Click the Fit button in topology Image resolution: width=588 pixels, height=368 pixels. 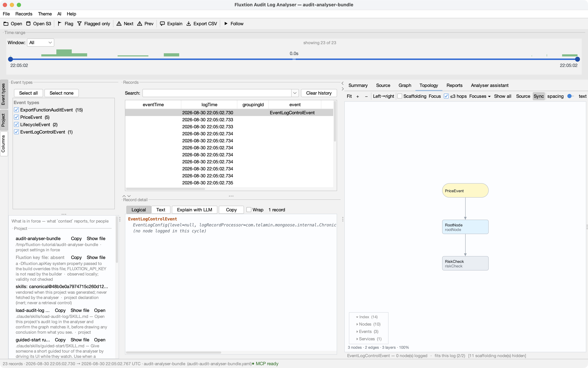click(349, 96)
